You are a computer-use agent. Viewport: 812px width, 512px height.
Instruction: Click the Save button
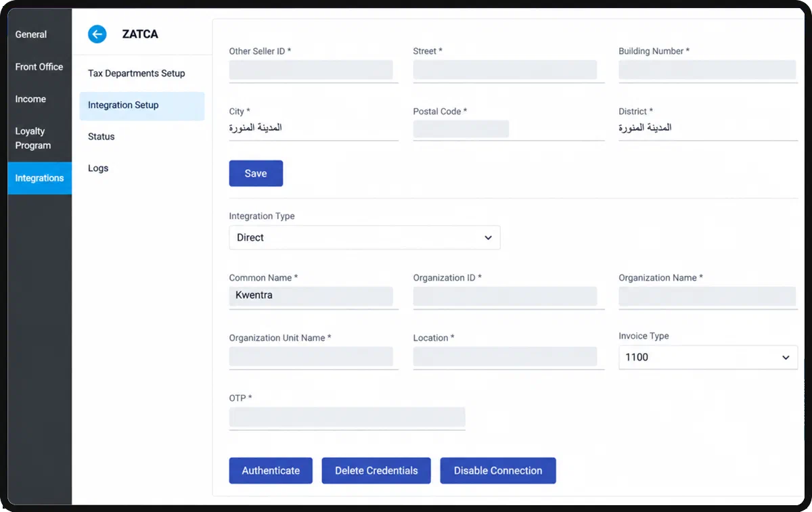[x=256, y=173]
